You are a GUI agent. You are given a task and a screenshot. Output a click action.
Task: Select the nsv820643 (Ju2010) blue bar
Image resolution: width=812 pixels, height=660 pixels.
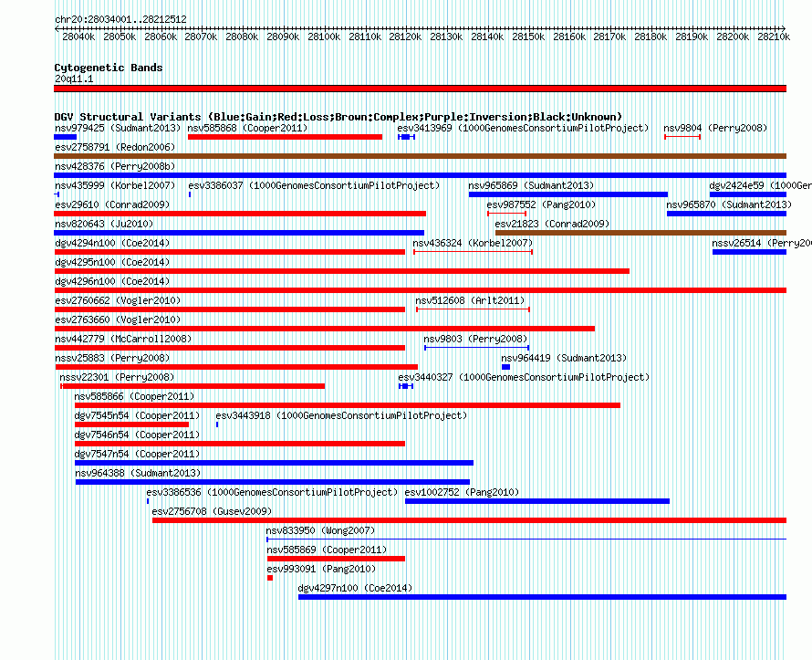pyautogui.click(x=239, y=233)
